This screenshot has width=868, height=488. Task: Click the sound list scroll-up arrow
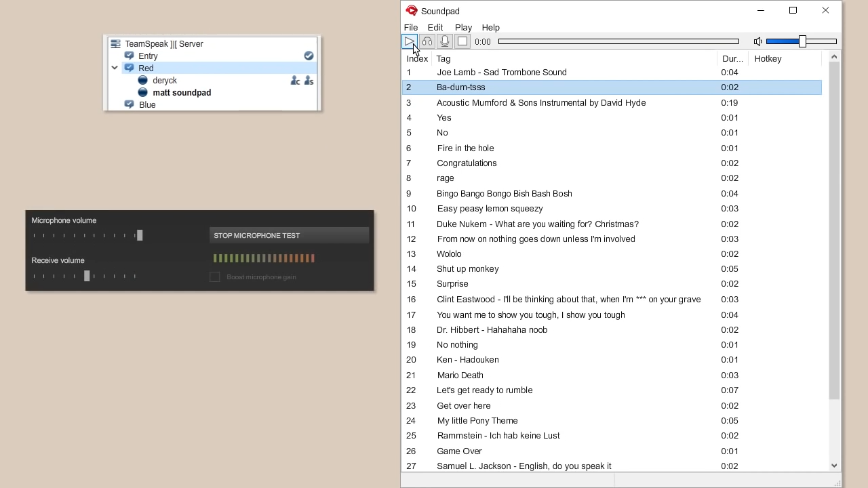pyautogui.click(x=835, y=57)
